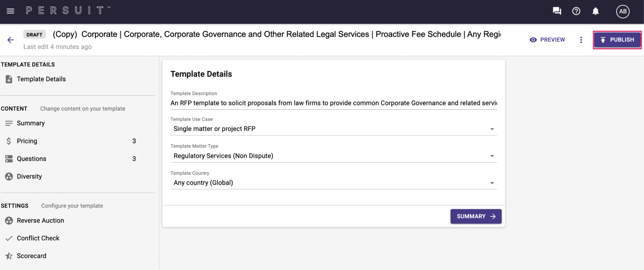644x270 pixels.
Task: Continue to Summary using the button
Action: point(476,216)
